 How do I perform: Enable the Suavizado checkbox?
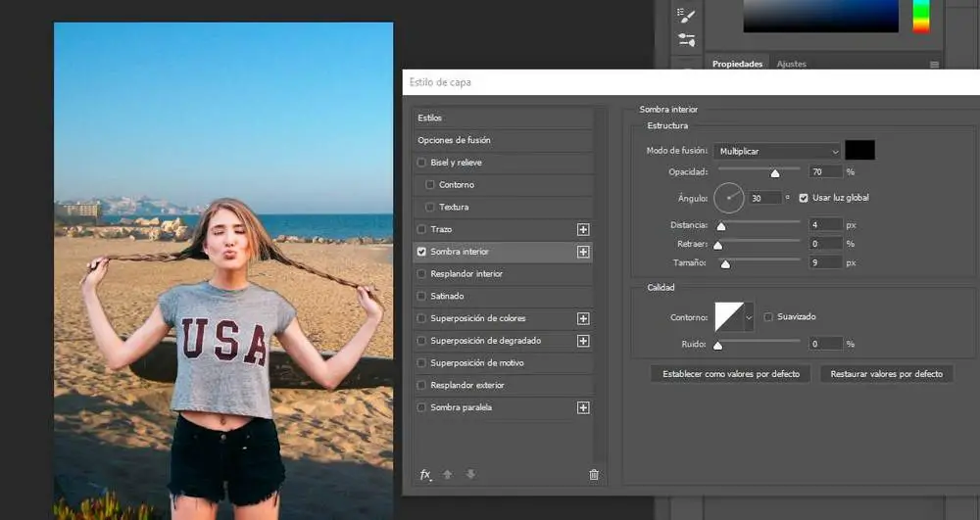tap(768, 317)
